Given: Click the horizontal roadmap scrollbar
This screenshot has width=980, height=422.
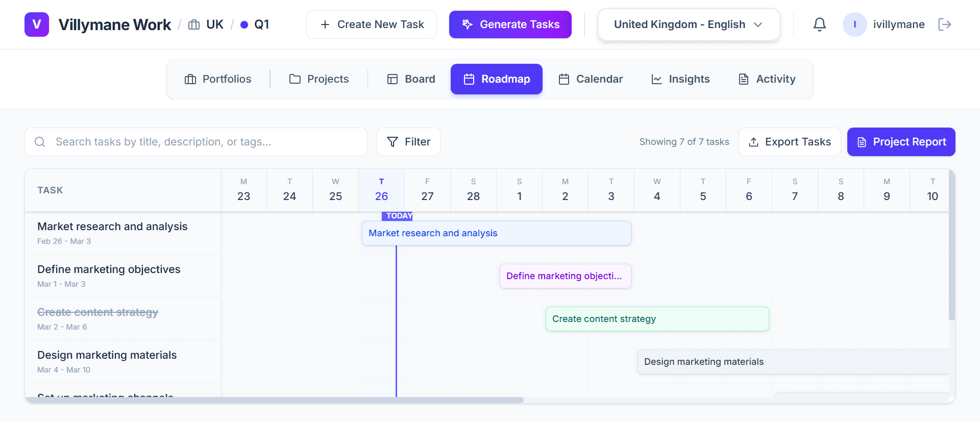Looking at the screenshot, I should (x=276, y=400).
